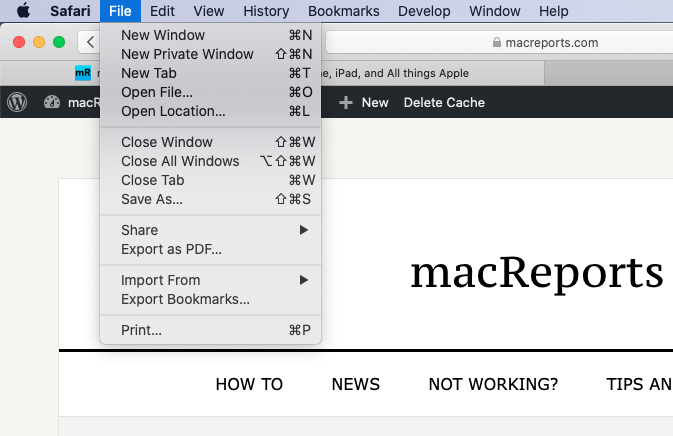Close the open File menu
673x436 pixels.
click(x=120, y=11)
